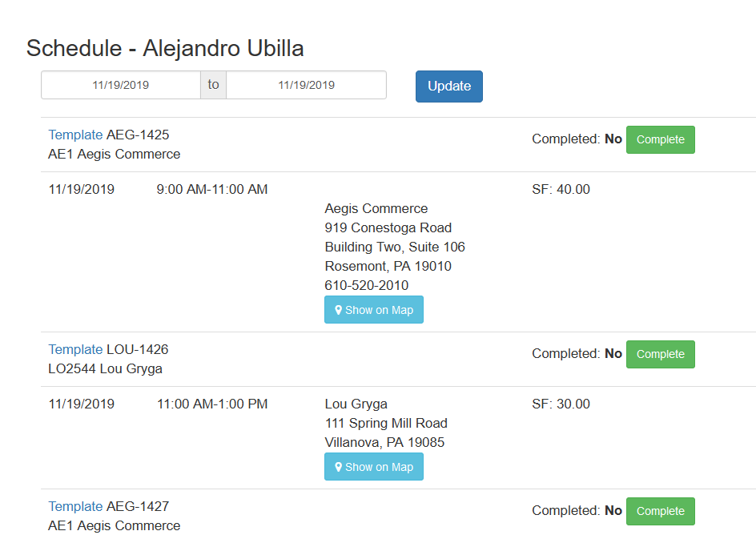
Task: Click Complete for job AEG-1427
Action: [x=660, y=511]
